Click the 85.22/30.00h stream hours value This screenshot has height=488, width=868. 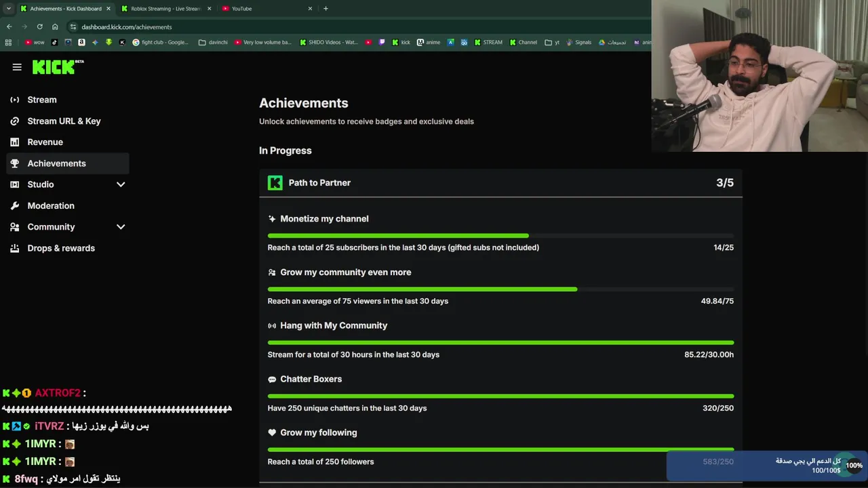[709, 354]
